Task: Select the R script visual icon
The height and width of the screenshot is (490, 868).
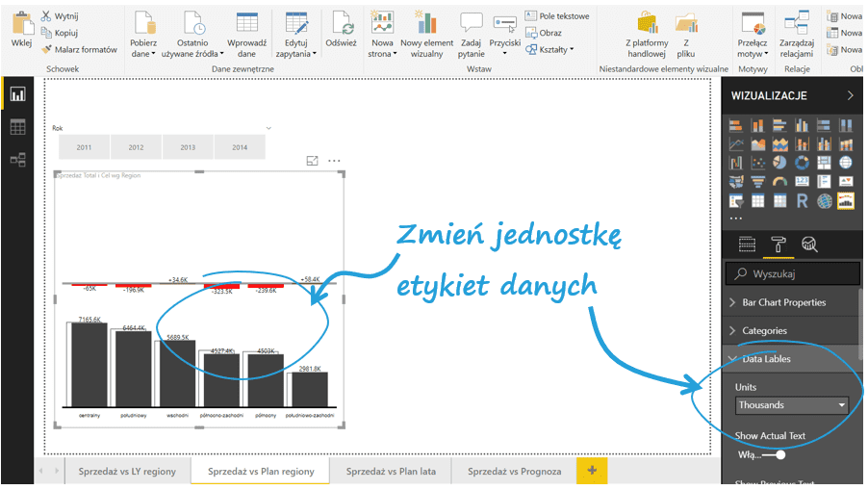Action: (802, 201)
